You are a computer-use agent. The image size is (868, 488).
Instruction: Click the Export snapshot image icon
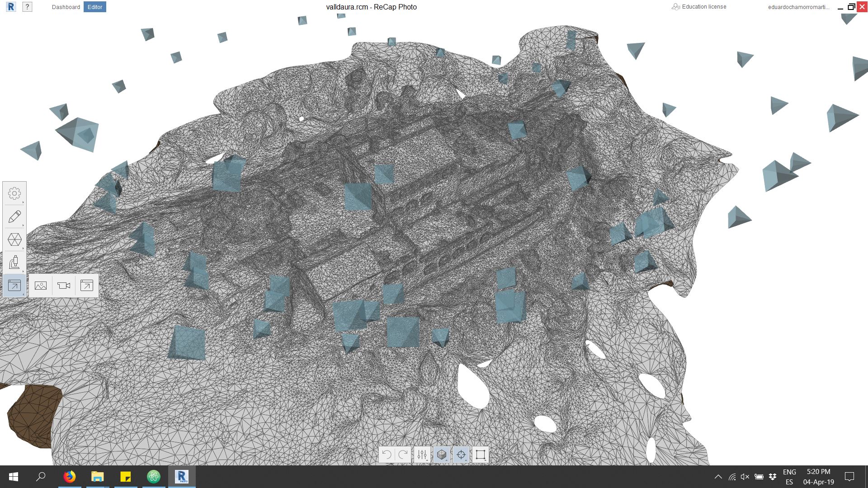coord(41,286)
